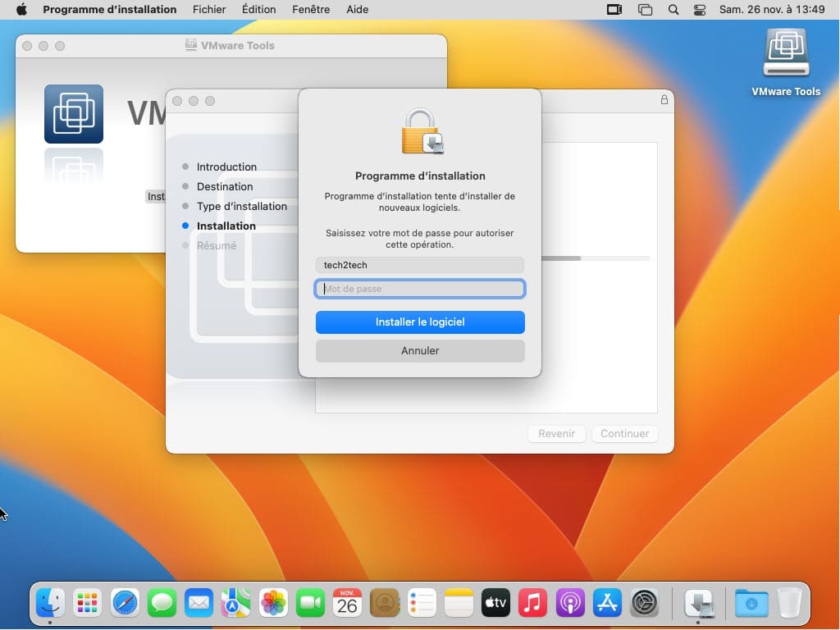The width and height of the screenshot is (840, 630).
Task: Open the Programme d'installation app menu
Action: 110,10
